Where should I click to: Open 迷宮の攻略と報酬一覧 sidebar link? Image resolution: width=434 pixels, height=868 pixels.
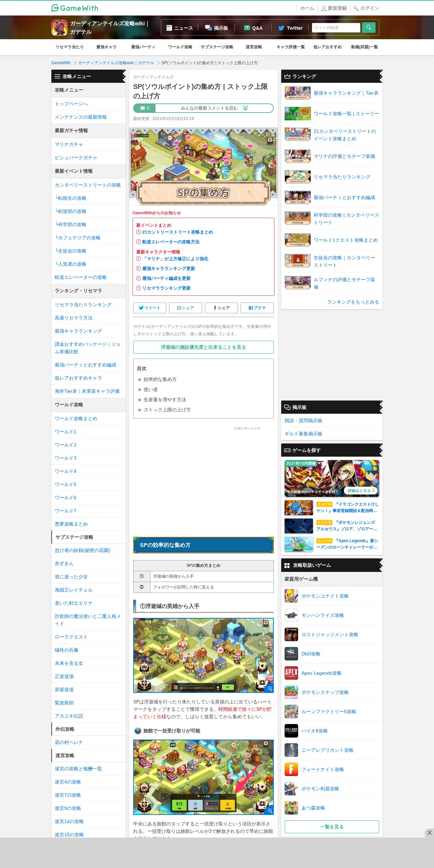pyautogui.click(x=78, y=769)
